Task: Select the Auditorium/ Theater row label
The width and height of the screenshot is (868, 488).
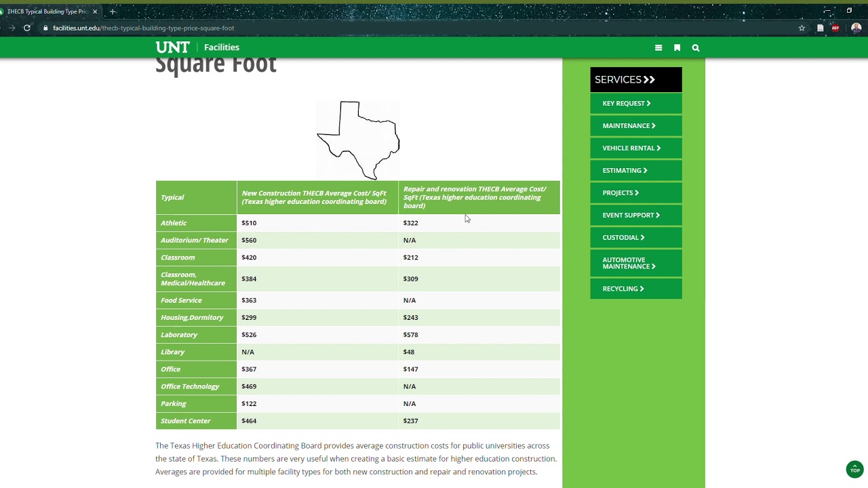Action: [x=195, y=240]
